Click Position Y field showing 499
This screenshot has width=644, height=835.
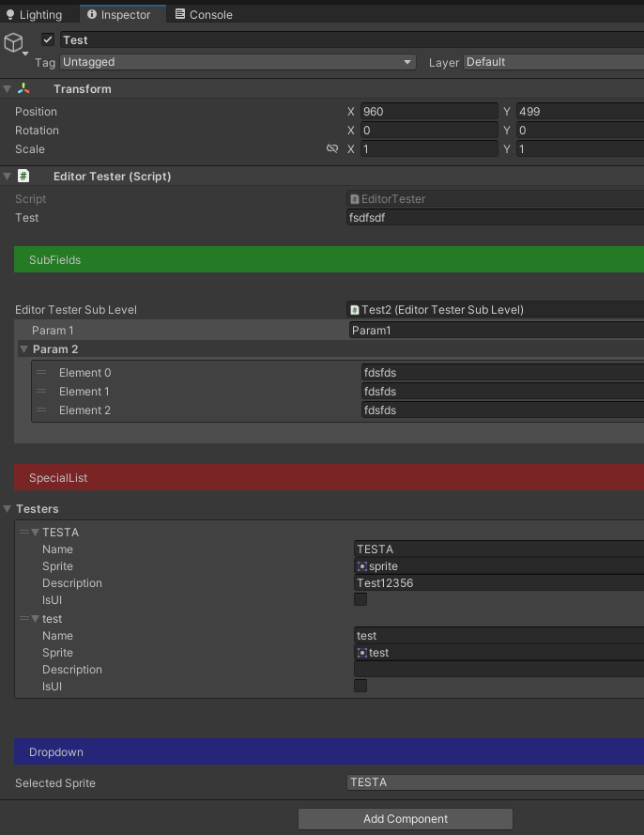click(580, 111)
